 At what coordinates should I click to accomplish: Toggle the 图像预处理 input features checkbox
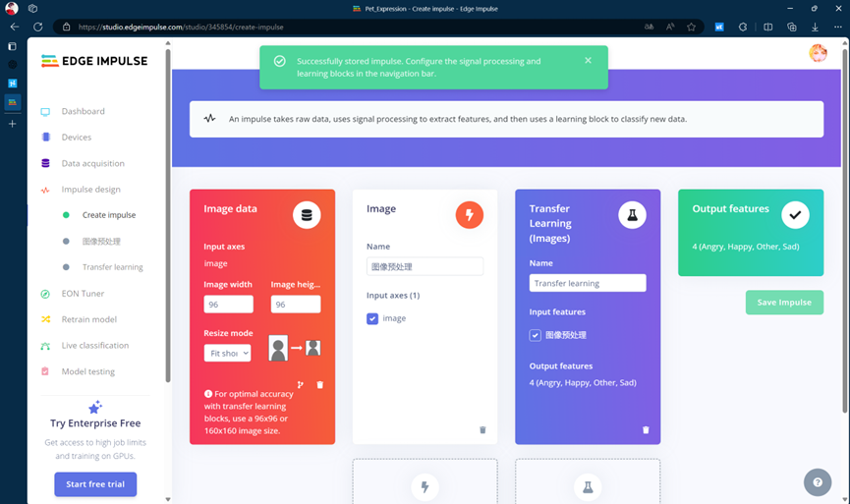point(535,335)
